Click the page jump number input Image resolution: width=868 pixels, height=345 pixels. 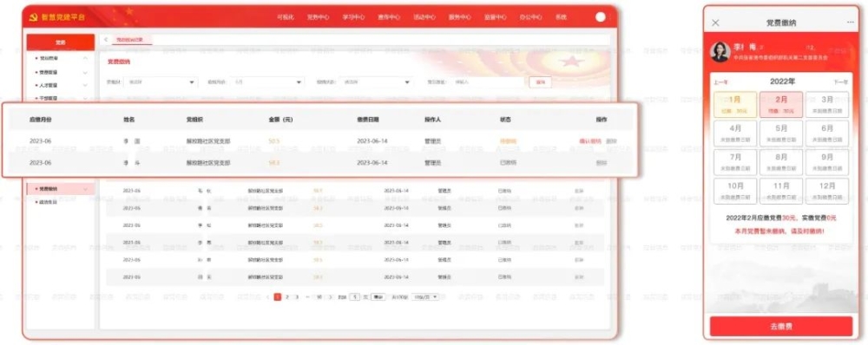tap(355, 297)
